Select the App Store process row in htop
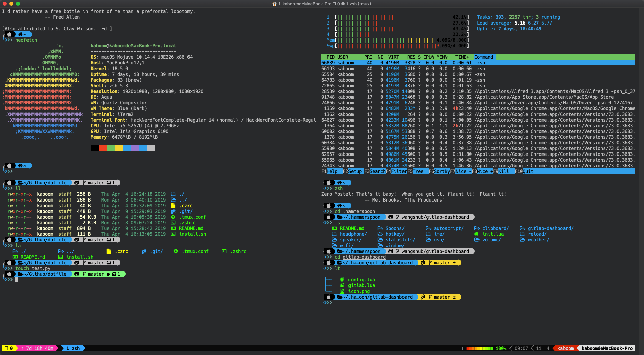 (478, 97)
